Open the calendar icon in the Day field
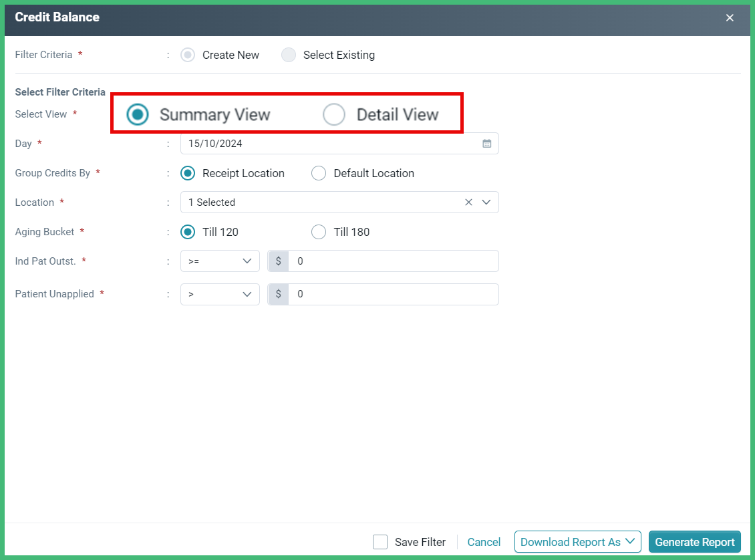 coord(486,143)
